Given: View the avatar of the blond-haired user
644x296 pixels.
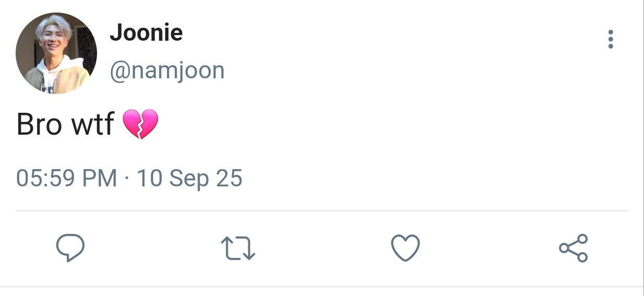Looking at the screenshot, I should pos(56,53).
